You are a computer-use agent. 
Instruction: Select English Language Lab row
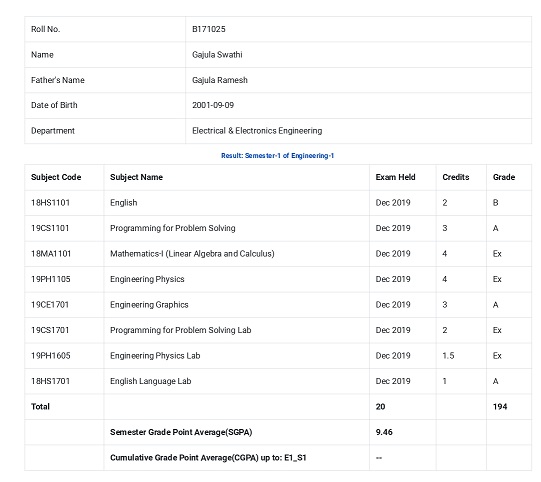coord(278,381)
